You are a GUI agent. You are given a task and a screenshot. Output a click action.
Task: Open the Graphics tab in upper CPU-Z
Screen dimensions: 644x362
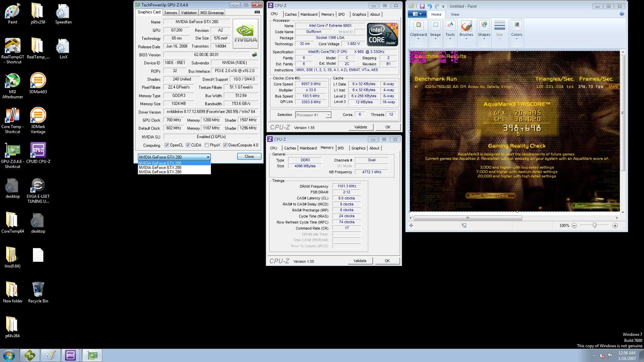tap(359, 14)
